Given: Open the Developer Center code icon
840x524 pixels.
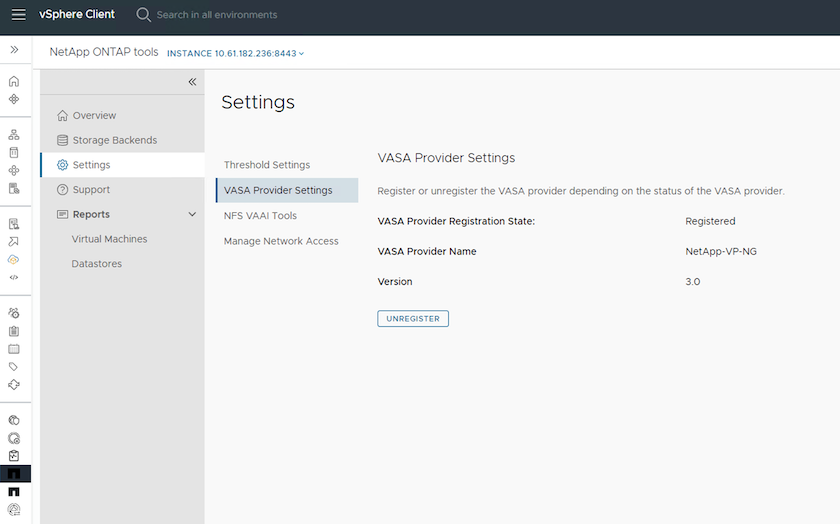Looking at the screenshot, I should pos(14,277).
